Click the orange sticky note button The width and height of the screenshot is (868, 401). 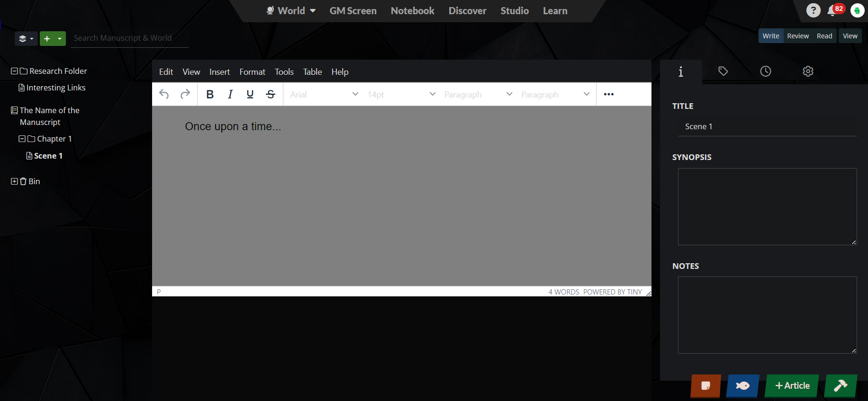point(705,386)
